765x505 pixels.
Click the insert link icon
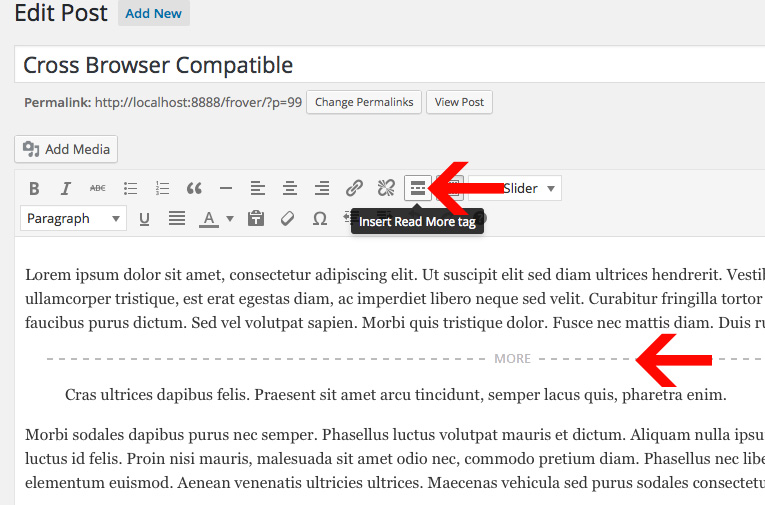pos(354,188)
